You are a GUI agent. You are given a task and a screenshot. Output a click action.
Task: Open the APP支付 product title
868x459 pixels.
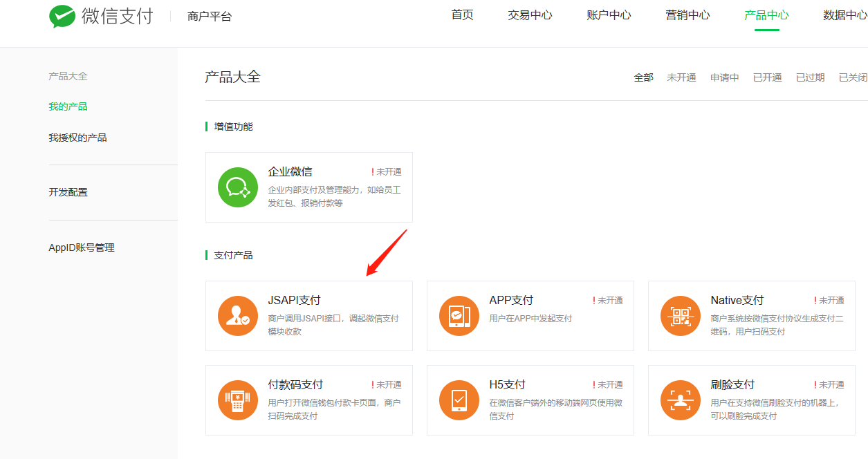coord(511,300)
